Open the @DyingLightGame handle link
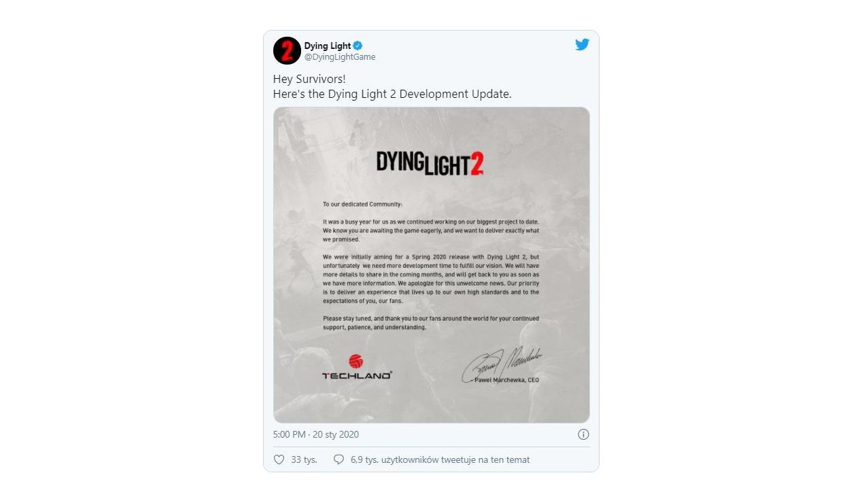Screen dimensions: 868x488 (x=339, y=57)
